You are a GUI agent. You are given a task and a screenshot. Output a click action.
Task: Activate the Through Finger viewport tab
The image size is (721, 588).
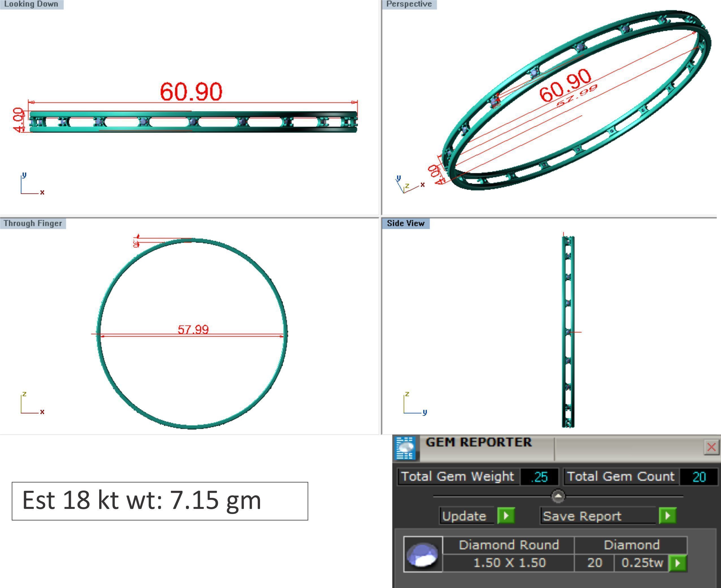[x=33, y=224]
